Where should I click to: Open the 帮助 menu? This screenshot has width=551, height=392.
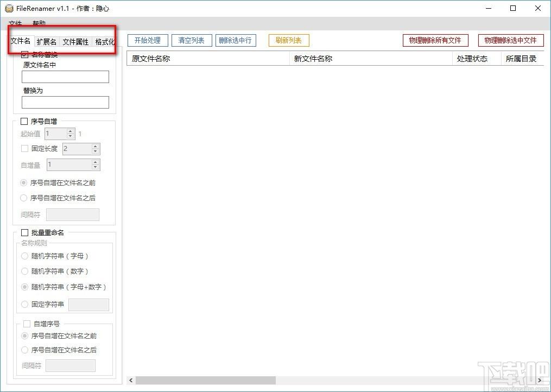coord(39,24)
